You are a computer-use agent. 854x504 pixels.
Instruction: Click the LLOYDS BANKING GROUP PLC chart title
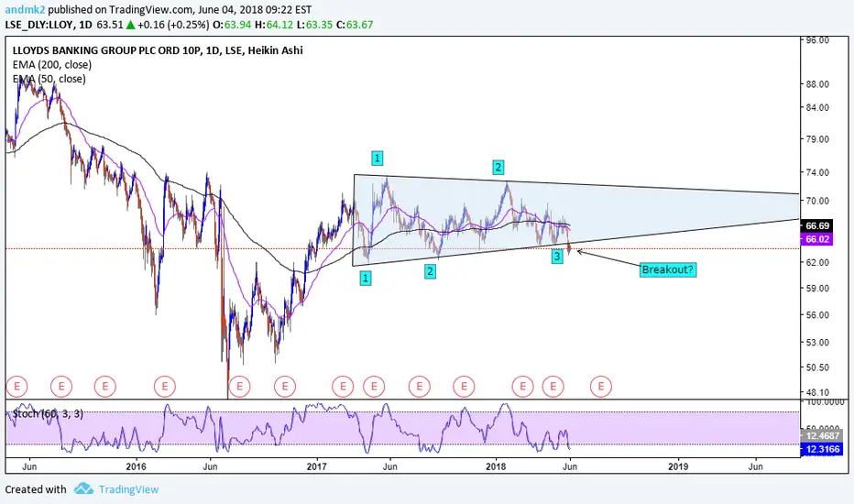158,50
